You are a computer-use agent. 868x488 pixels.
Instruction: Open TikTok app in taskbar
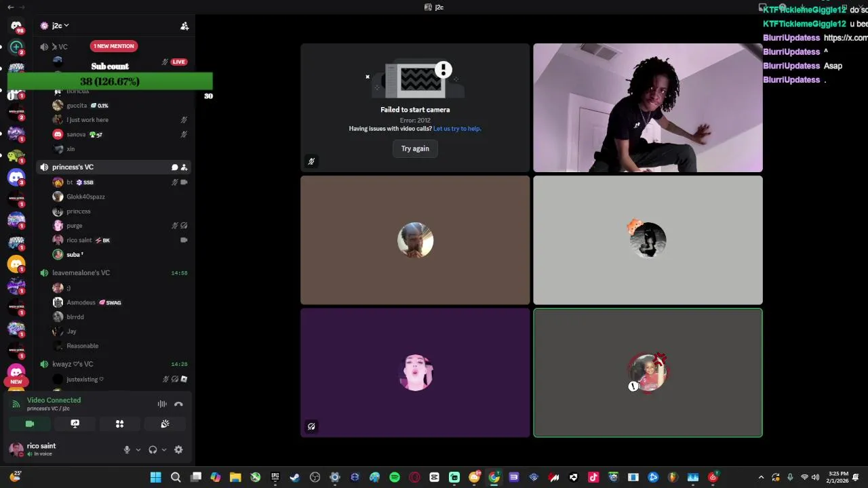tap(593, 477)
